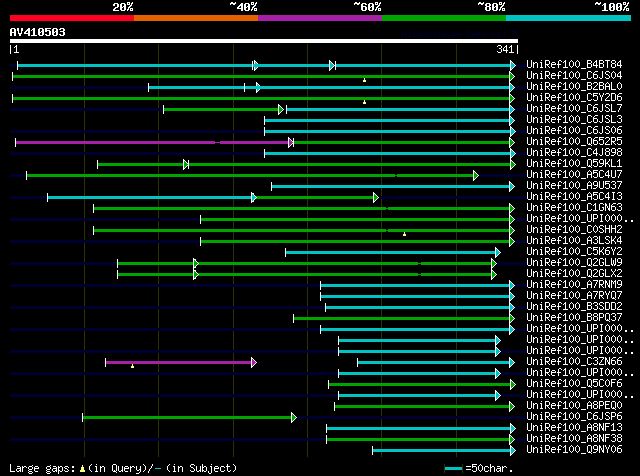Click the =50char scale legend
This screenshot has width=640, height=476.
(479, 468)
